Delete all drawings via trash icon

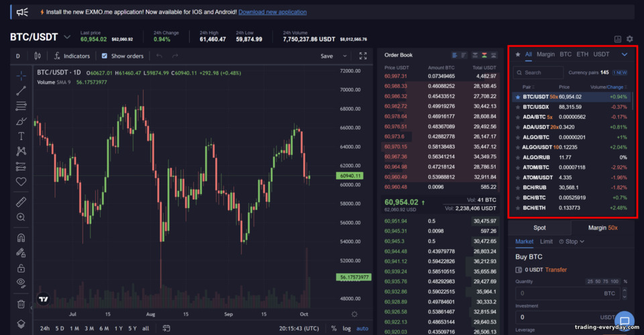tap(21, 304)
